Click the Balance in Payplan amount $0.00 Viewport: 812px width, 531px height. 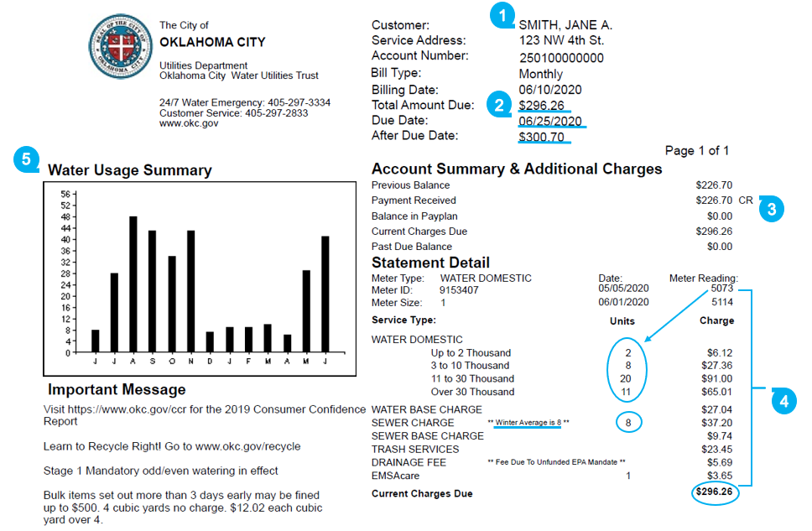tap(720, 216)
